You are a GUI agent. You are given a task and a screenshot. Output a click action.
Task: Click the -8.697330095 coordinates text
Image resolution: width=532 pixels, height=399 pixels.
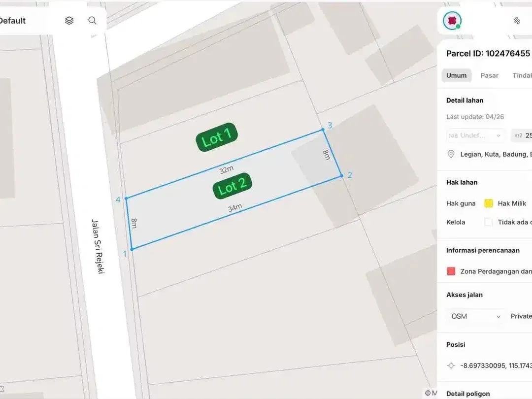496,366
